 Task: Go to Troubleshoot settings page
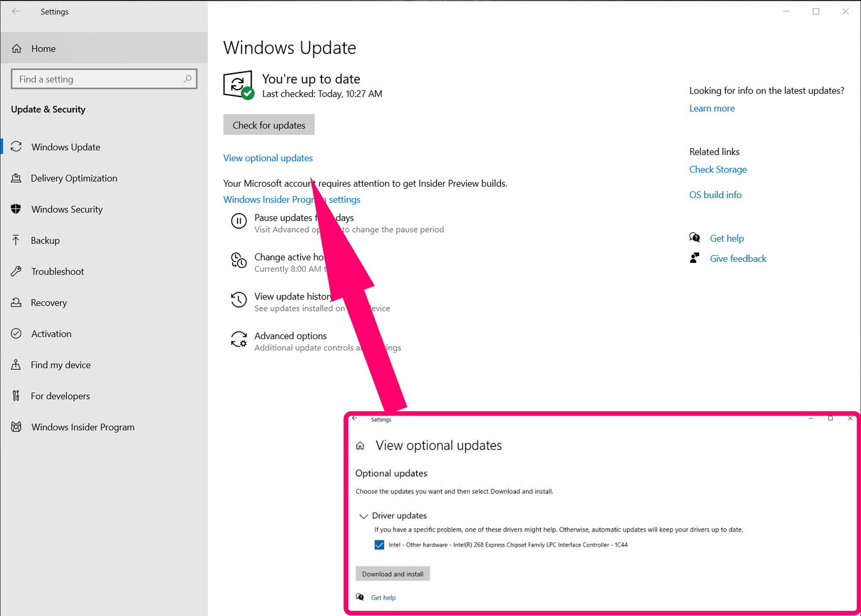tap(57, 272)
